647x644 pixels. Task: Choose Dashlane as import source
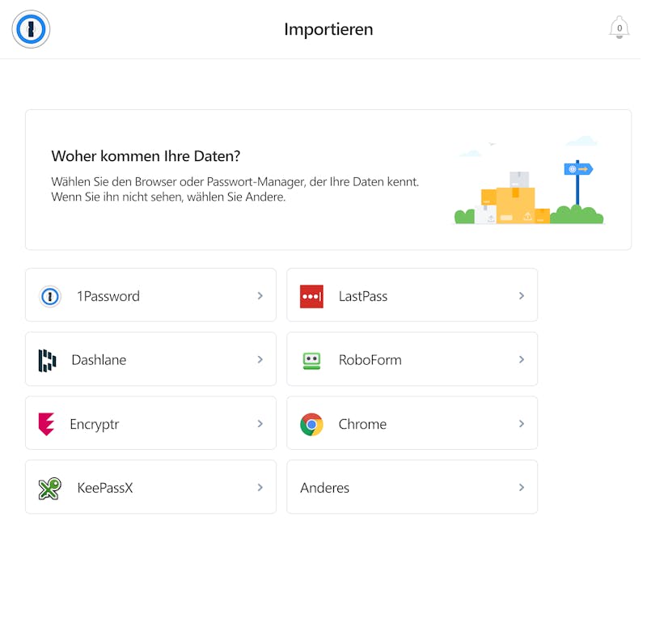pos(150,359)
